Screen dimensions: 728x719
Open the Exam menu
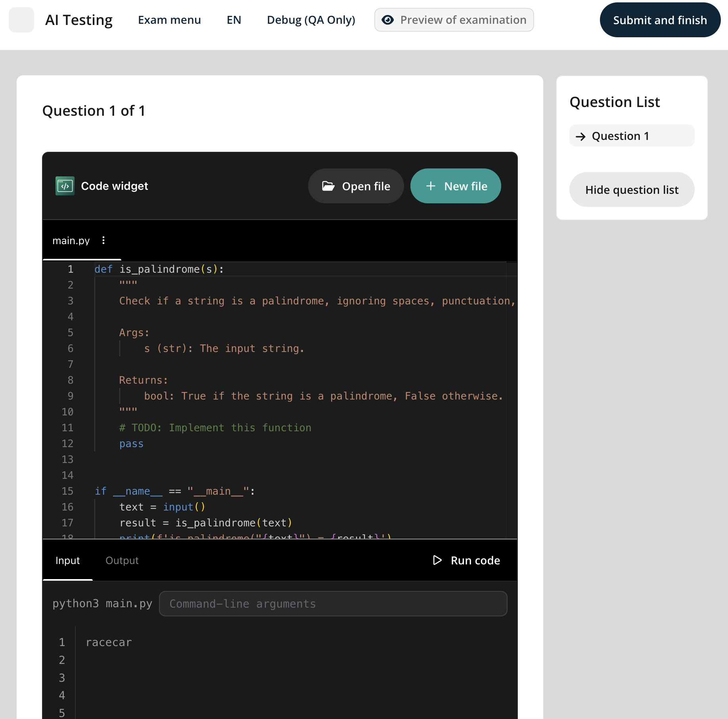[169, 20]
